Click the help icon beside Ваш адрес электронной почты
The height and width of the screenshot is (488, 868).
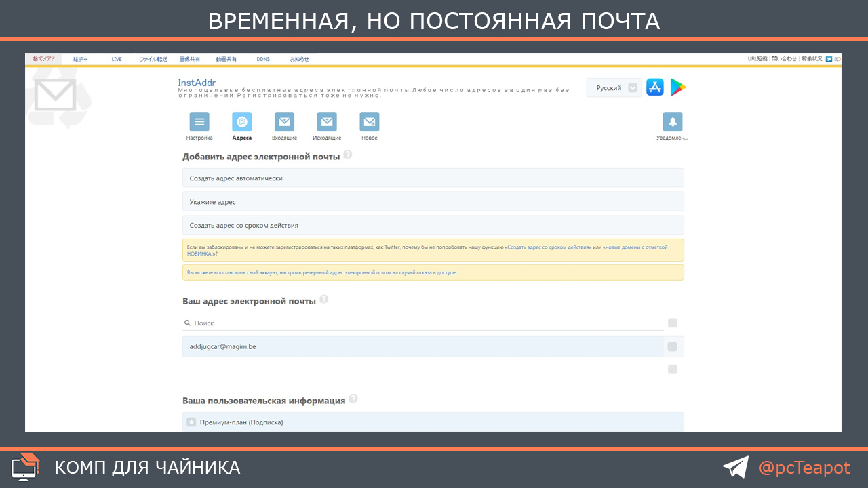pos(324,299)
